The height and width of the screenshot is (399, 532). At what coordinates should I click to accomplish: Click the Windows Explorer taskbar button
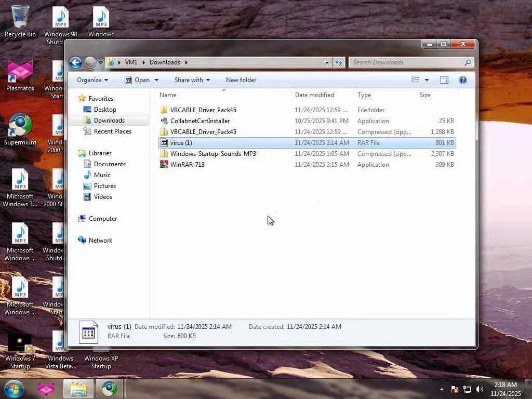click(78, 389)
